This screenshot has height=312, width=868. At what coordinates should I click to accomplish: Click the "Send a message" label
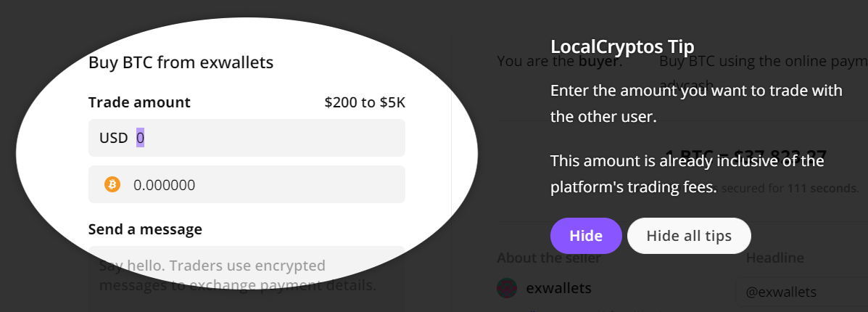[x=145, y=229]
